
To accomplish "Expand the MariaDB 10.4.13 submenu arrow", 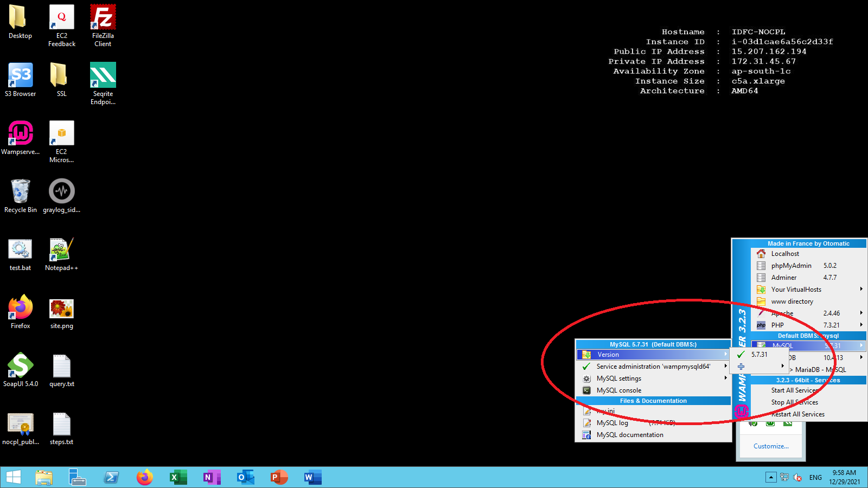I will [861, 357].
